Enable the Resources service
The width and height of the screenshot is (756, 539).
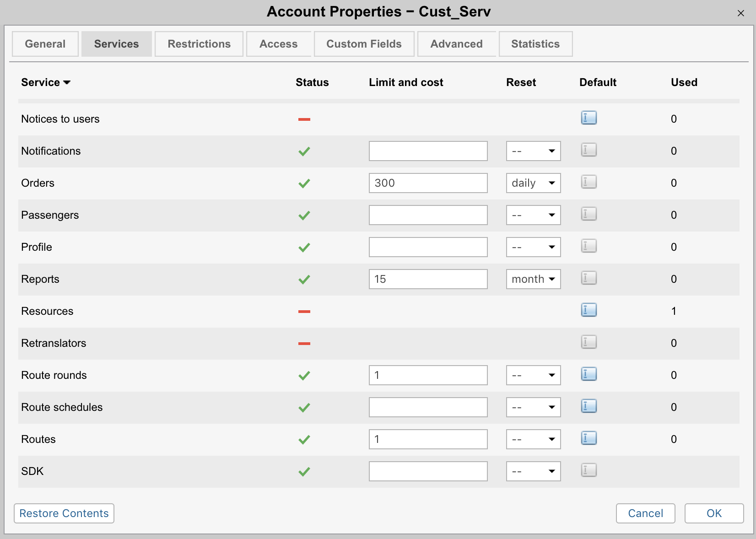coord(304,311)
